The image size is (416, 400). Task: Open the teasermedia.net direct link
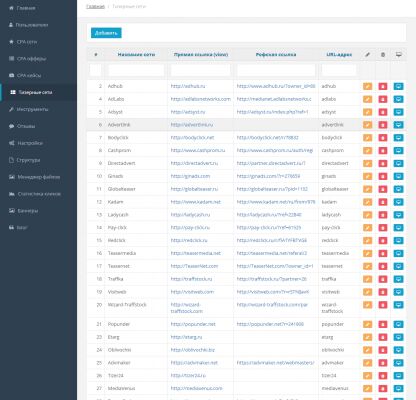tap(196, 253)
